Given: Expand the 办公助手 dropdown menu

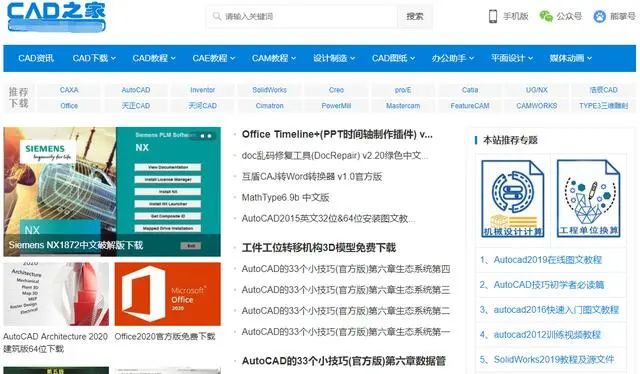Looking at the screenshot, I should click(x=453, y=58).
